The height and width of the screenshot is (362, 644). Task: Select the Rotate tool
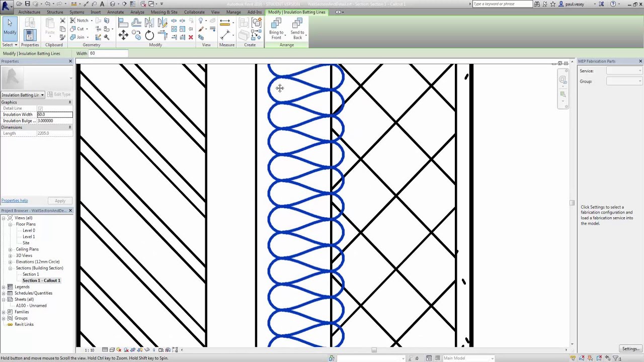click(x=149, y=35)
